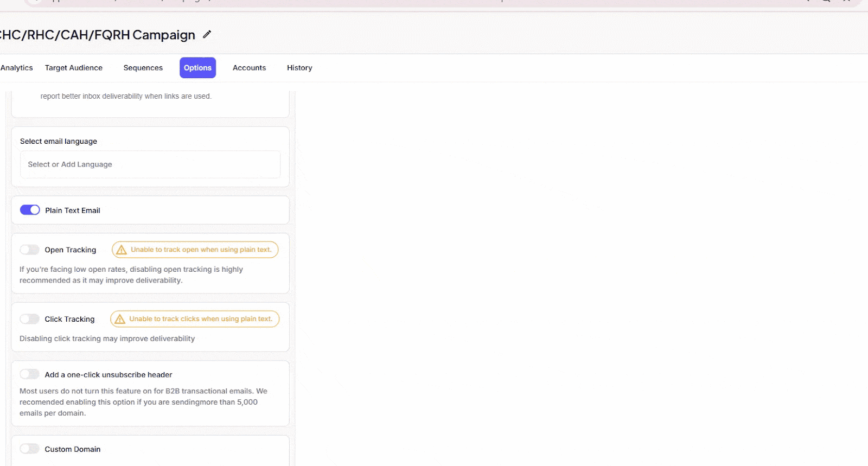The height and width of the screenshot is (466, 868).
Task: Click the 'Select email language' label
Action: pyautogui.click(x=59, y=141)
